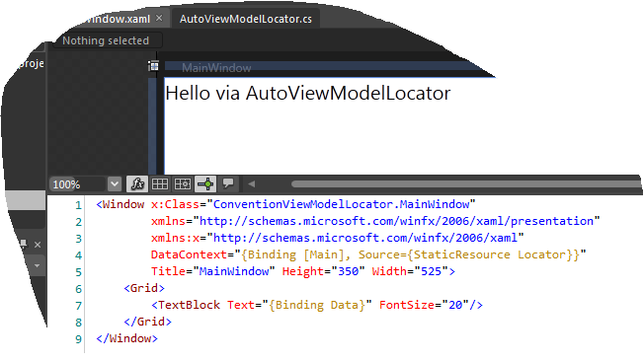Click the artboard icon beside MainWindow

click(x=154, y=66)
